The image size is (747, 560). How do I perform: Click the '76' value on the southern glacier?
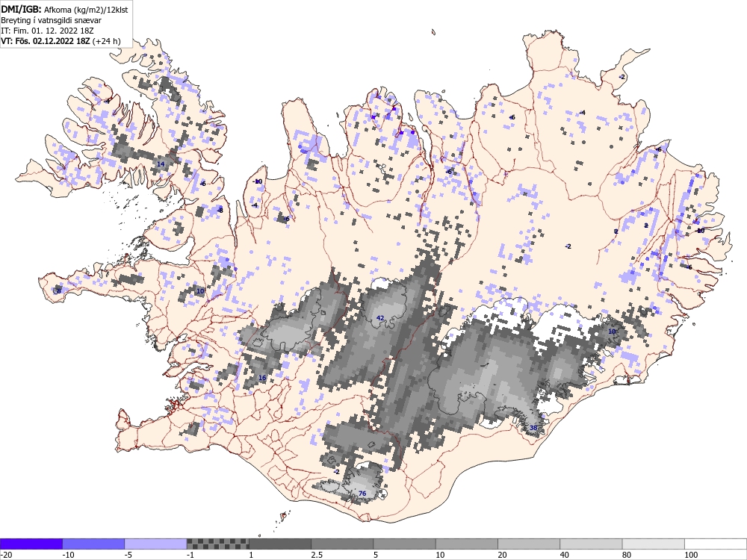(x=362, y=494)
